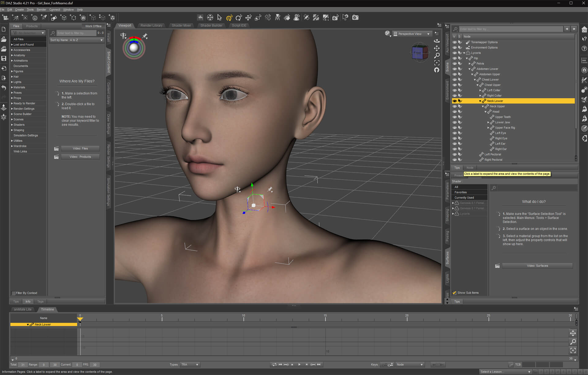Toggle visibility of Left Collar node
Image resolution: width=588 pixels, height=375 pixels.
pyautogui.click(x=455, y=90)
